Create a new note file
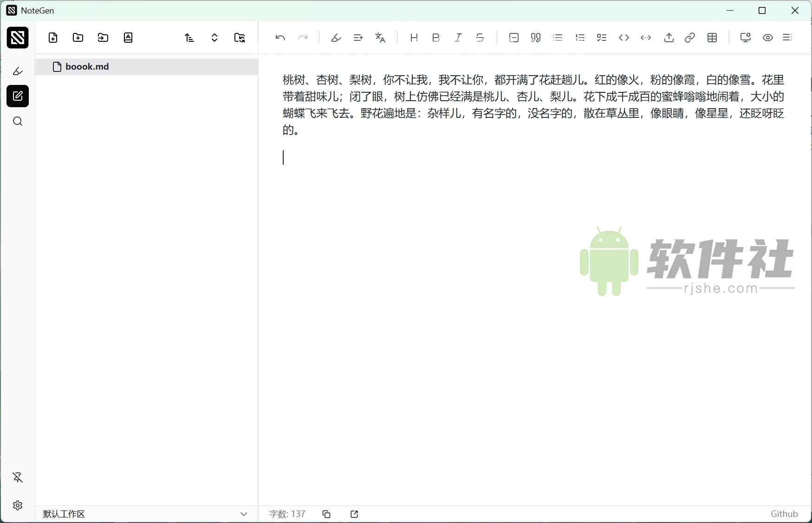This screenshot has width=812, height=523. point(53,38)
